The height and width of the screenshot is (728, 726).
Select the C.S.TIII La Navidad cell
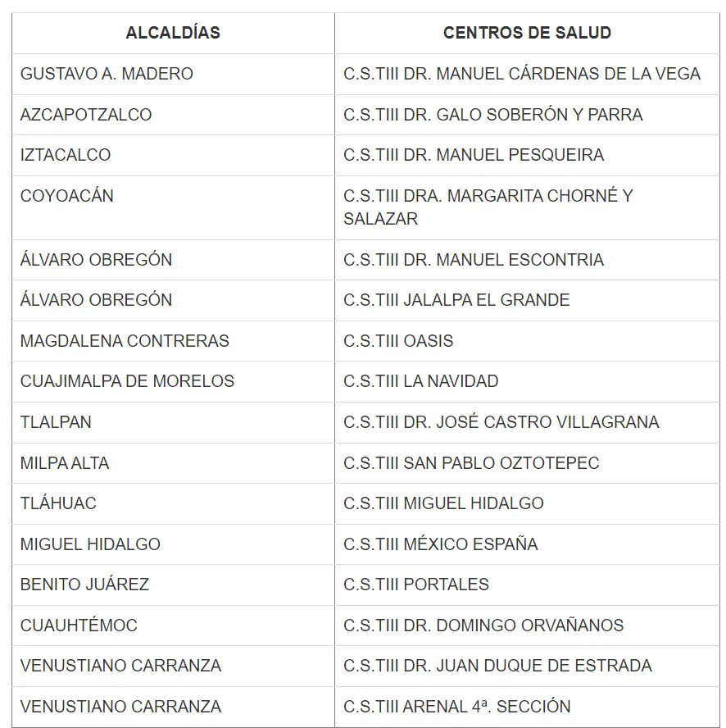coord(421,381)
